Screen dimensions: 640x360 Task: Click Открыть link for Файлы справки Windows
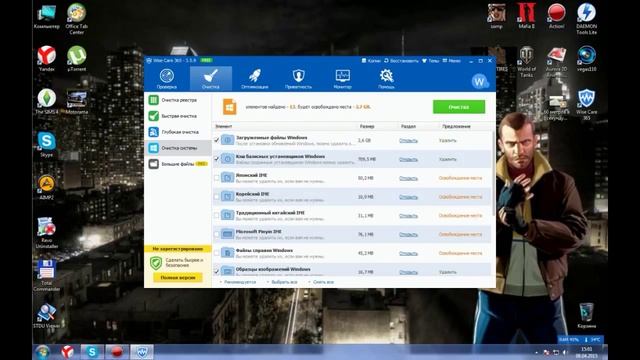point(408,253)
